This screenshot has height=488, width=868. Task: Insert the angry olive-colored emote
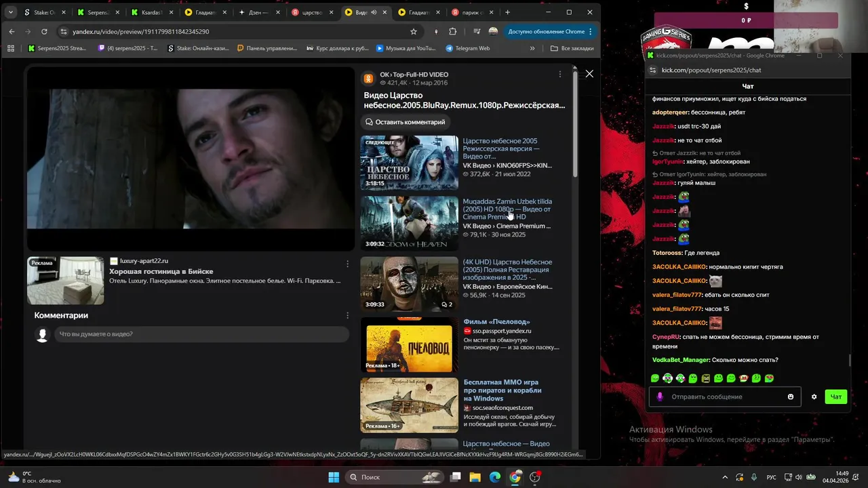[x=706, y=378]
